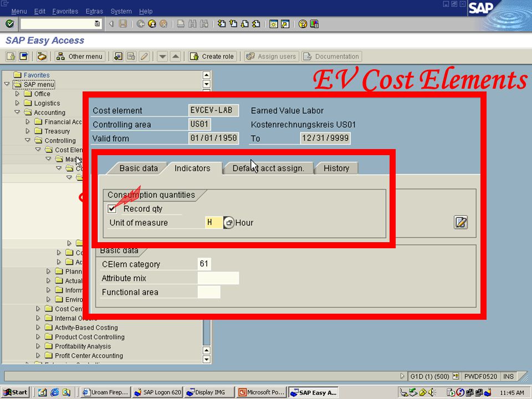
Task: Click the User Menu icon
Action: pos(11,57)
